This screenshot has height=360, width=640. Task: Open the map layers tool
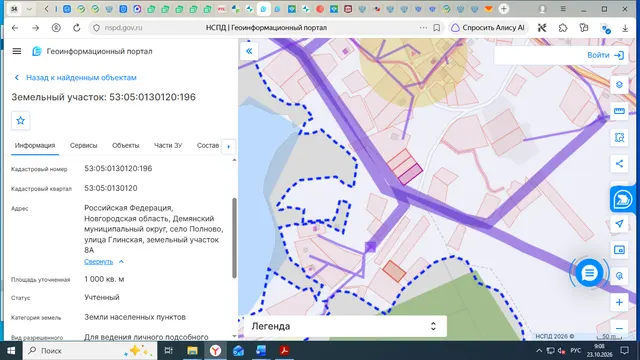619,84
